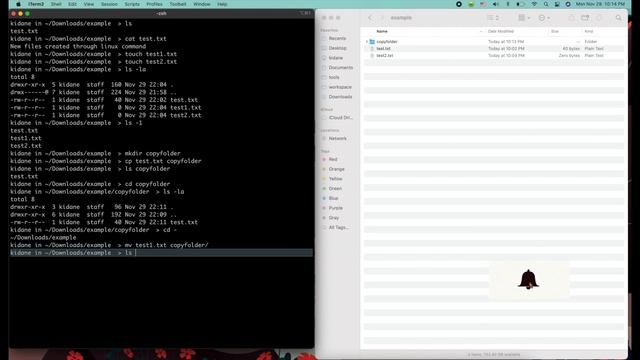Click the green status icon in menu bar
The height and width of the screenshot is (360, 640).
click(x=471, y=4)
